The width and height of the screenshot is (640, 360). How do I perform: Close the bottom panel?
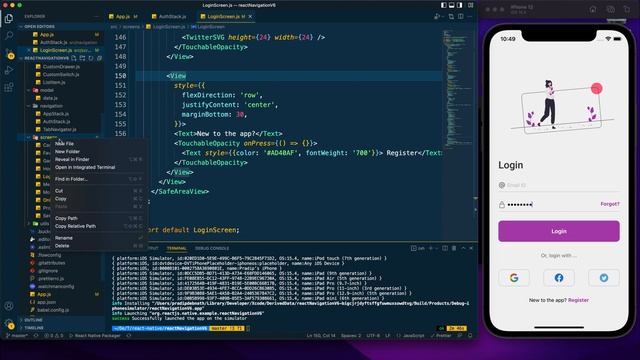coord(471,248)
